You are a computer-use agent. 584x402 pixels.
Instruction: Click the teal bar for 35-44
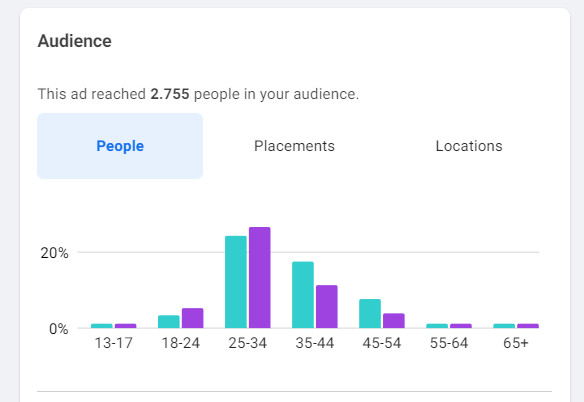pos(303,295)
